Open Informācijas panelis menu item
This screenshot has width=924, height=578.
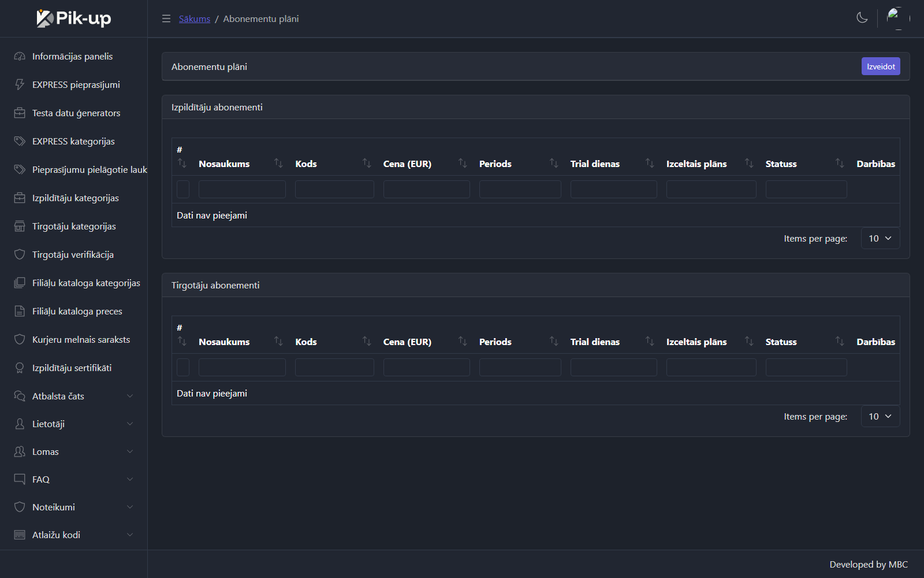(74, 56)
